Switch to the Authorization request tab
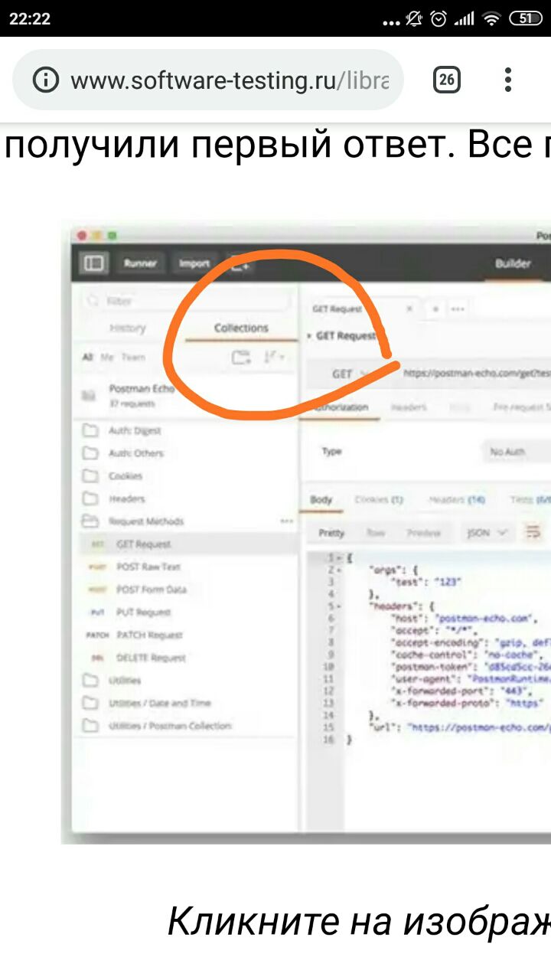The height and width of the screenshot is (980, 551). (x=340, y=407)
